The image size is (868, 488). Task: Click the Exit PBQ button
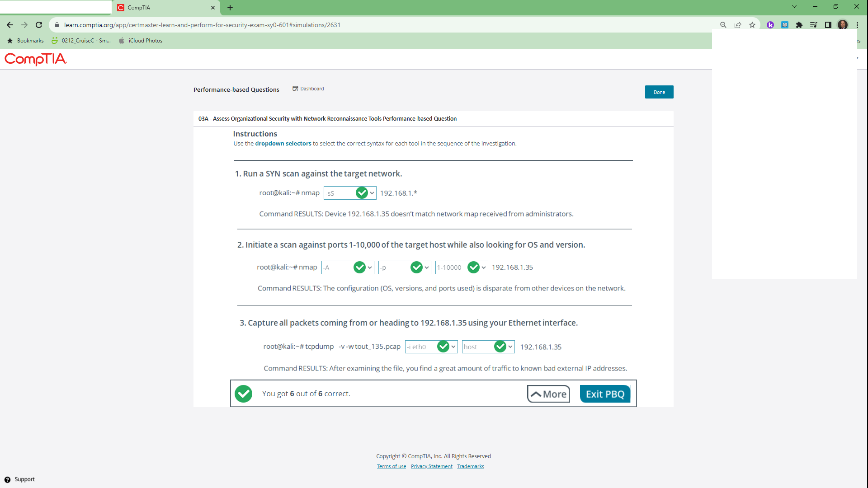coord(605,394)
